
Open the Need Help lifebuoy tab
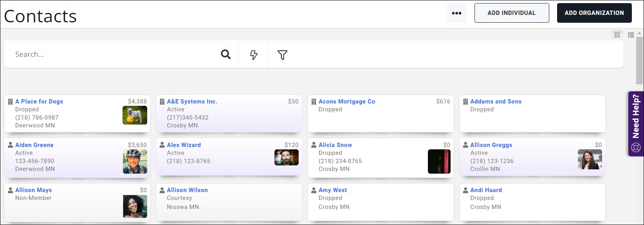636,123
